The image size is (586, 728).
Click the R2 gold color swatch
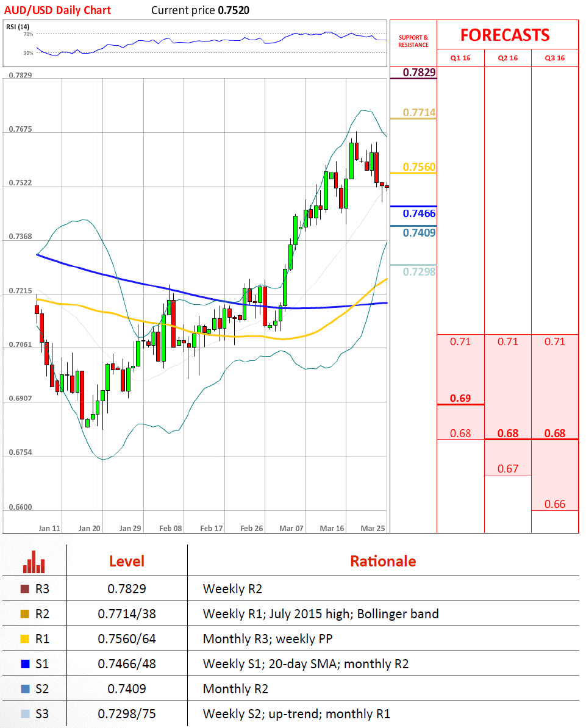click(x=25, y=614)
